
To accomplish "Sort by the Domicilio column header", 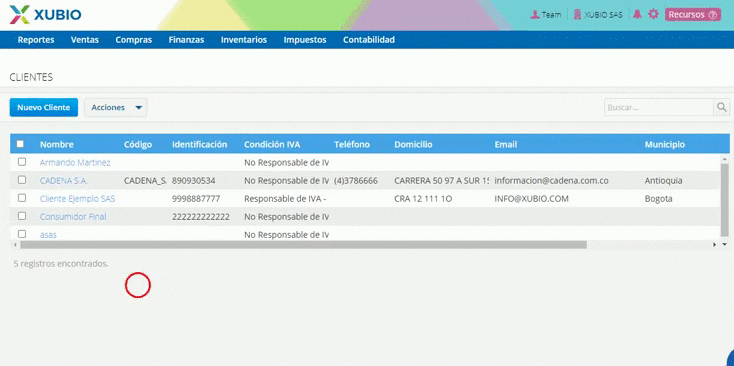I will tap(413, 145).
